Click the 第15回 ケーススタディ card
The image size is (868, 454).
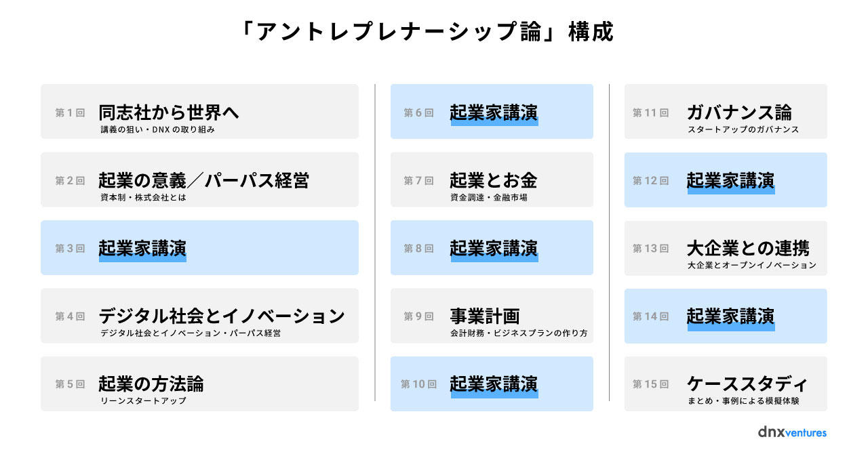pyautogui.click(x=726, y=384)
